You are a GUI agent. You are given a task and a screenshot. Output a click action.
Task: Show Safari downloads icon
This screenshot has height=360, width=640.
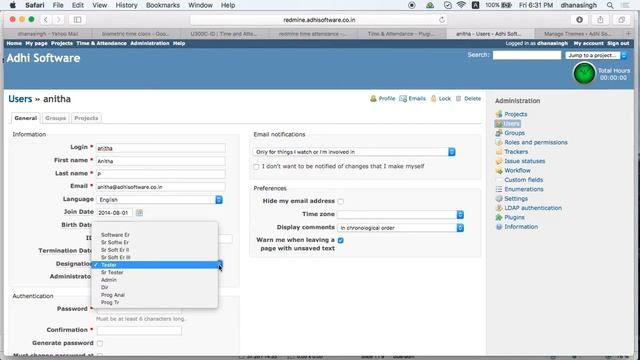pos(579,20)
